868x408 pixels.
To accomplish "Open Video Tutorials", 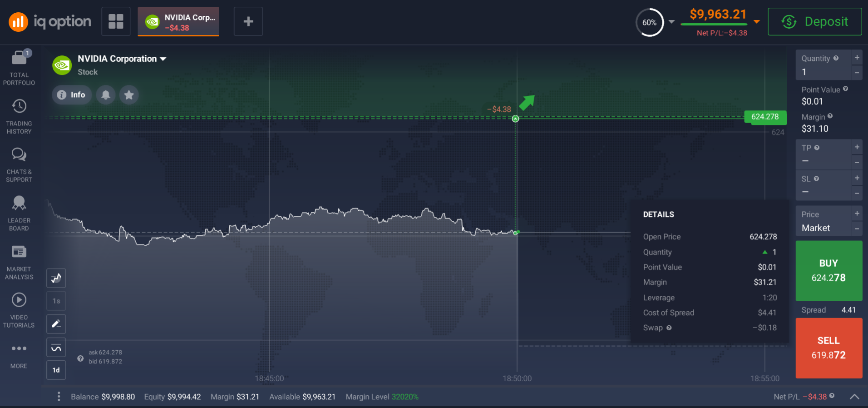I will pyautogui.click(x=19, y=310).
